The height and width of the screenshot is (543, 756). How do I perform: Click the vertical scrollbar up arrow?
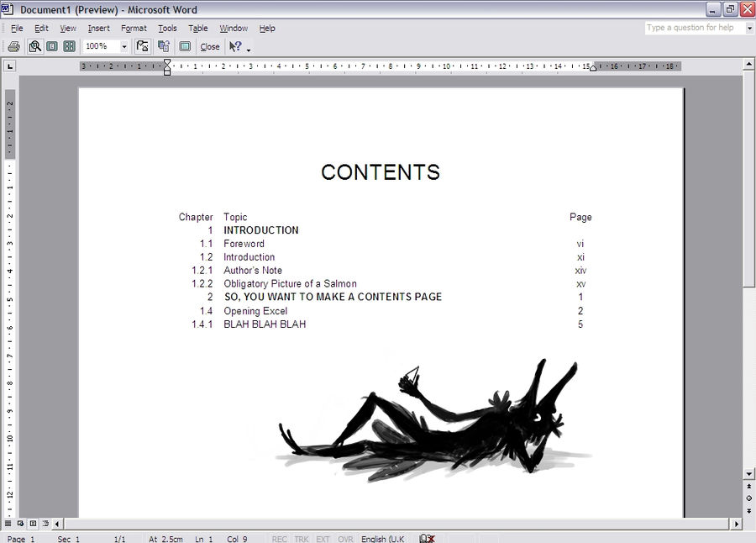(748, 64)
